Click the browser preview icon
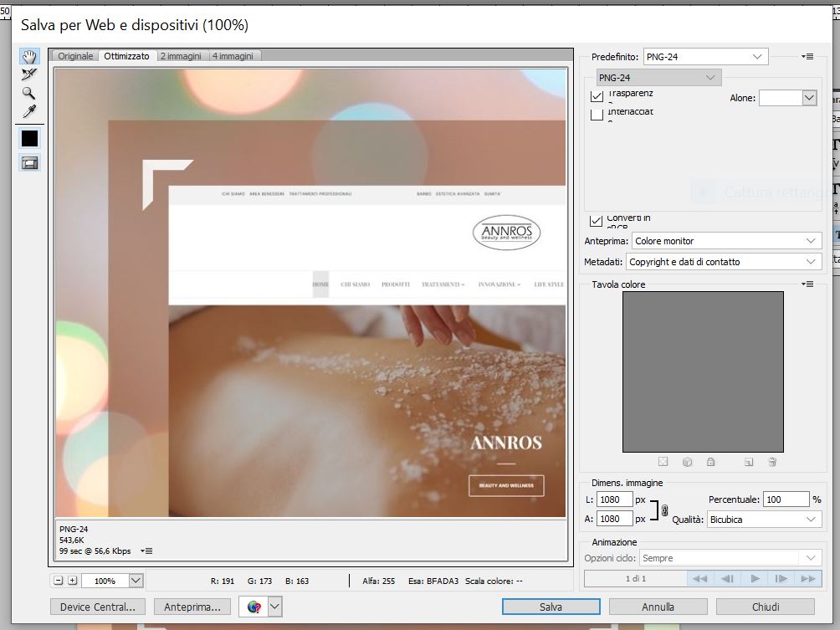The width and height of the screenshot is (840, 630). pyautogui.click(x=254, y=607)
